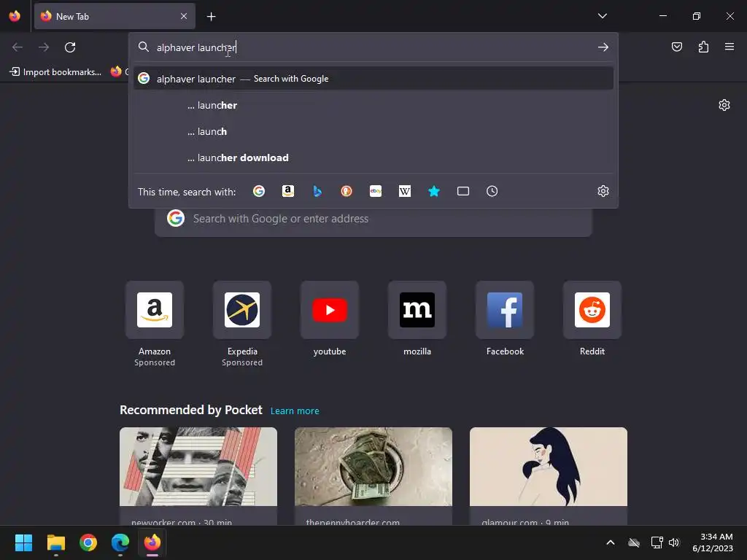Choose the '... launcher download' suggestion
This screenshot has height=560, width=747.
373,157
